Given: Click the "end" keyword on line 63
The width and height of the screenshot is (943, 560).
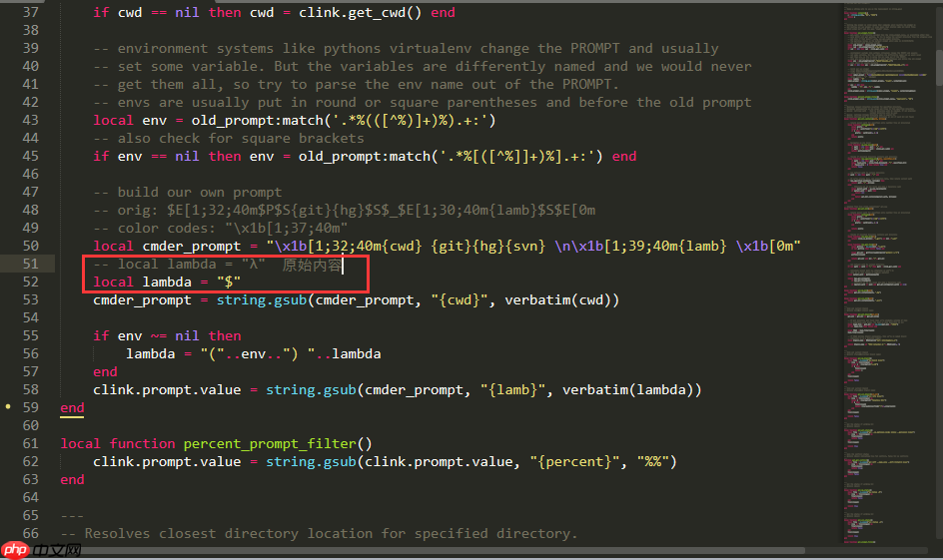Looking at the screenshot, I should pyautogui.click(x=72, y=480).
